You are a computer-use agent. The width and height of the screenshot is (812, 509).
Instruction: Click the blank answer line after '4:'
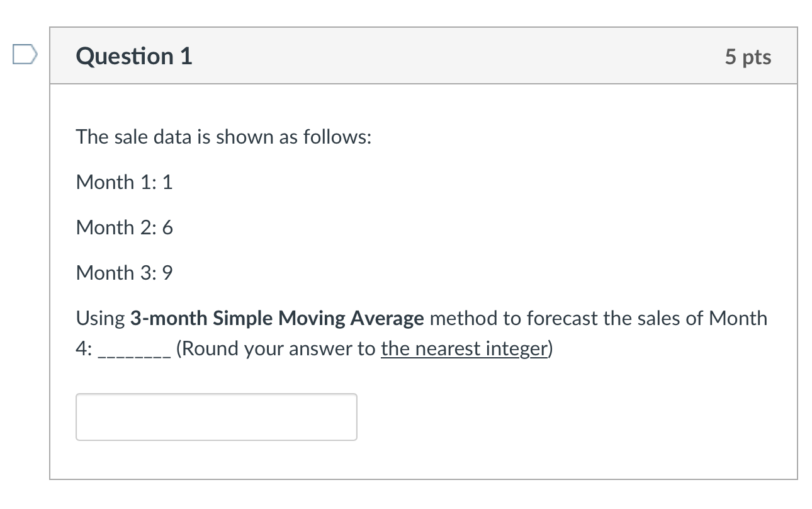[x=132, y=352]
